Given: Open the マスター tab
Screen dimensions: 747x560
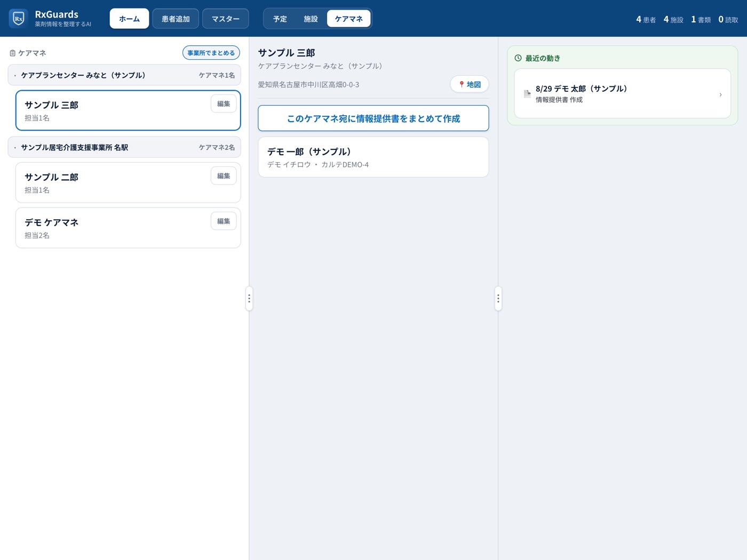Looking at the screenshot, I should click(226, 19).
